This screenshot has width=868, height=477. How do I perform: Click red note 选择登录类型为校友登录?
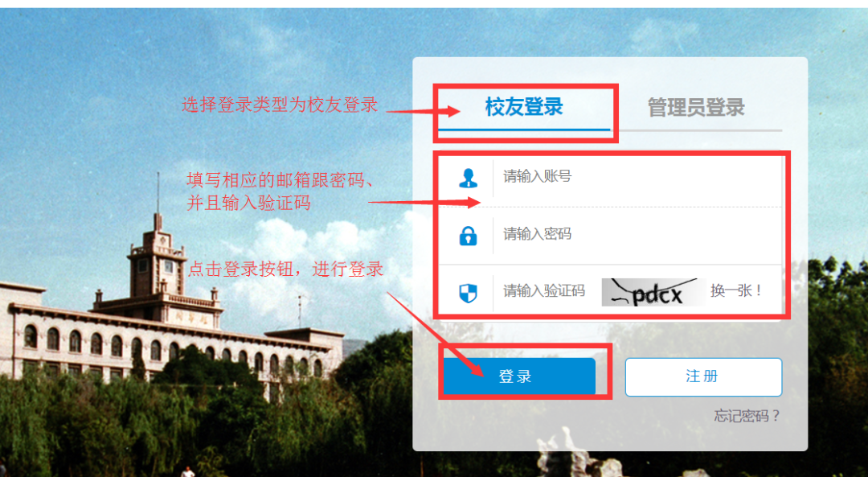pyautogui.click(x=280, y=105)
